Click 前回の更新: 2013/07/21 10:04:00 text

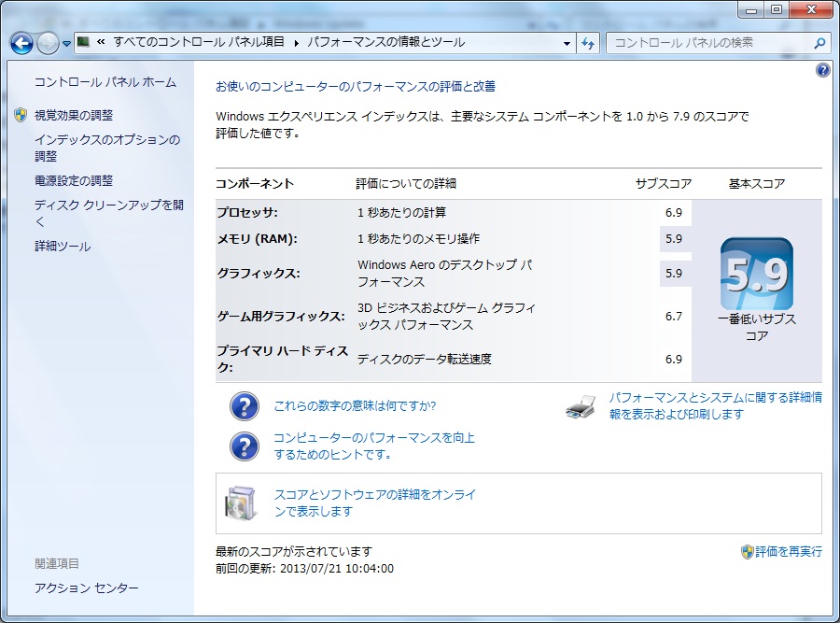(x=304, y=568)
